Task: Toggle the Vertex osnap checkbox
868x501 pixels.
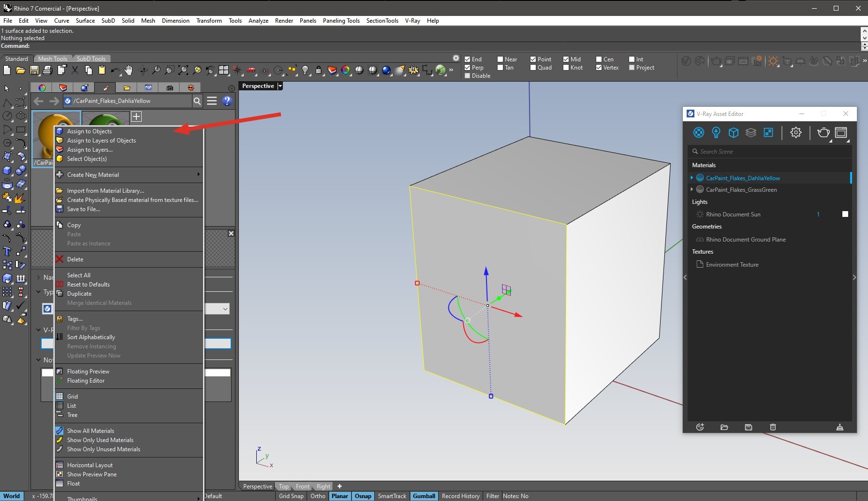Action: tap(599, 68)
